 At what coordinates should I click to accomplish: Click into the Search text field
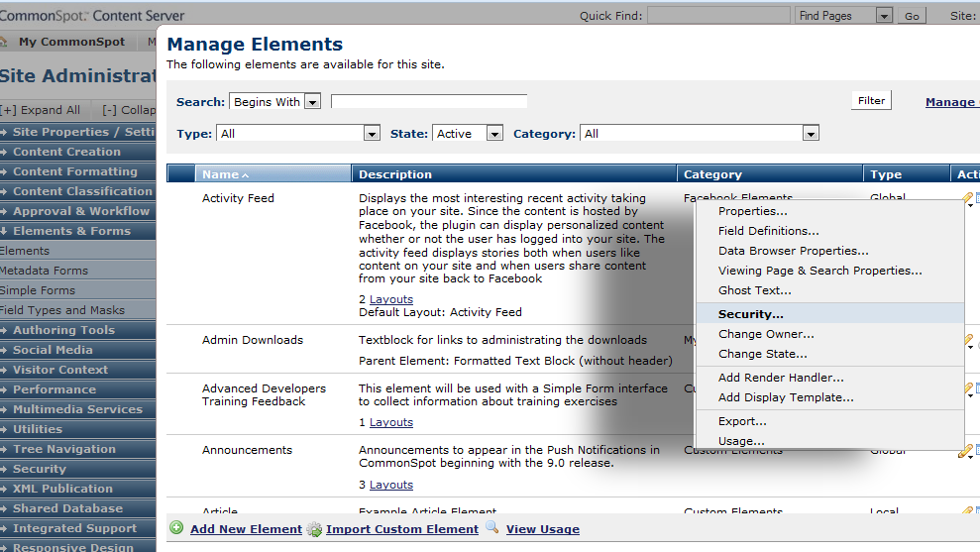[x=429, y=101]
